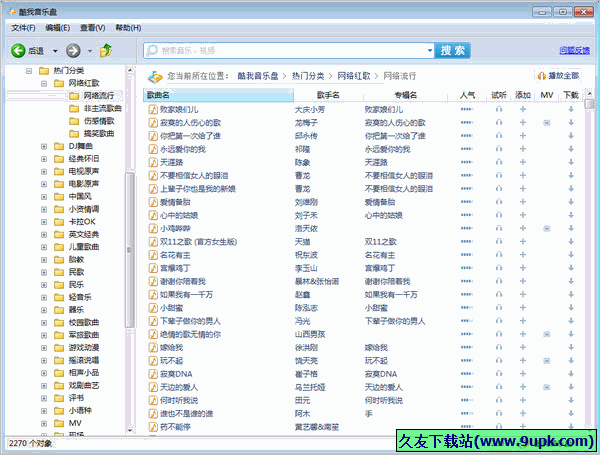Select the song 双11之歌 (官方女生版)
This screenshot has height=455, width=600.
click(198, 242)
